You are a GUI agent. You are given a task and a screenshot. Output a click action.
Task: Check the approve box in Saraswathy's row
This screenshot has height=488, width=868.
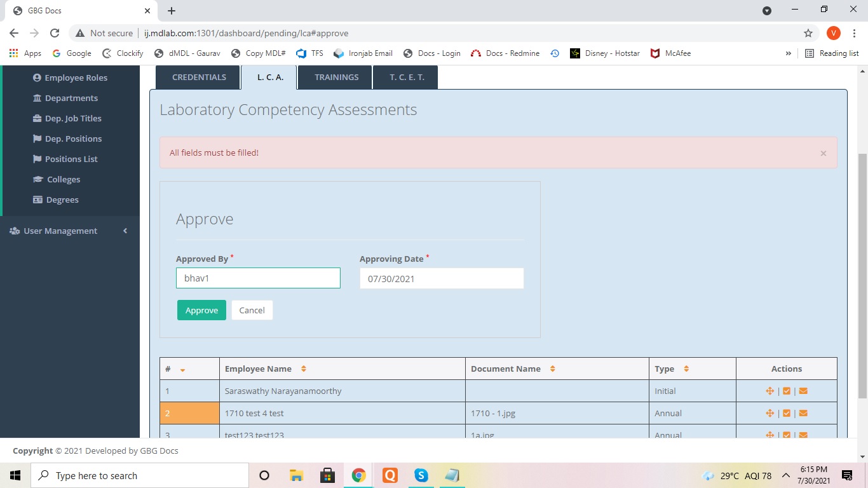tap(787, 391)
